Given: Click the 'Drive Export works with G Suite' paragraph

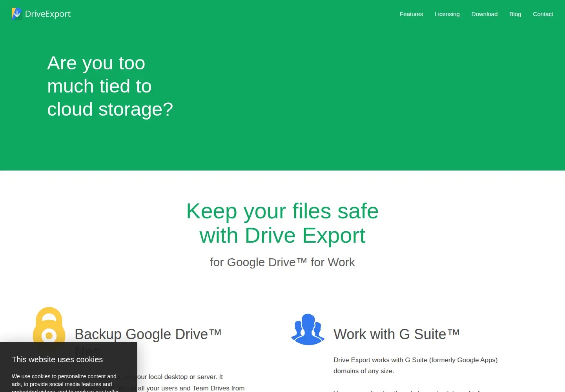Looking at the screenshot, I should point(416,365).
